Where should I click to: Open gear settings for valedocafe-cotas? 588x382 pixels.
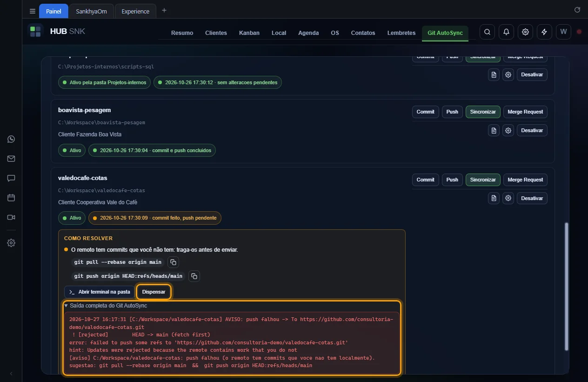click(x=508, y=198)
